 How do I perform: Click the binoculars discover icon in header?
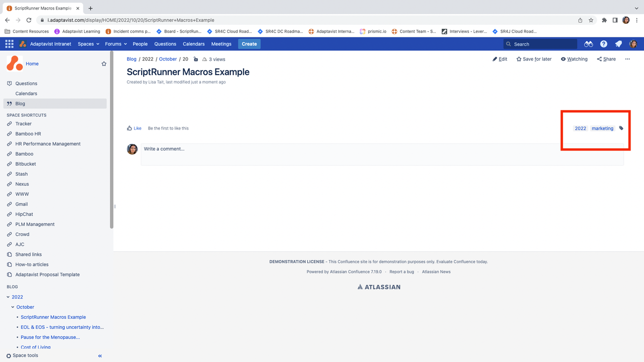pyautogui.click(x=588, y=44)
